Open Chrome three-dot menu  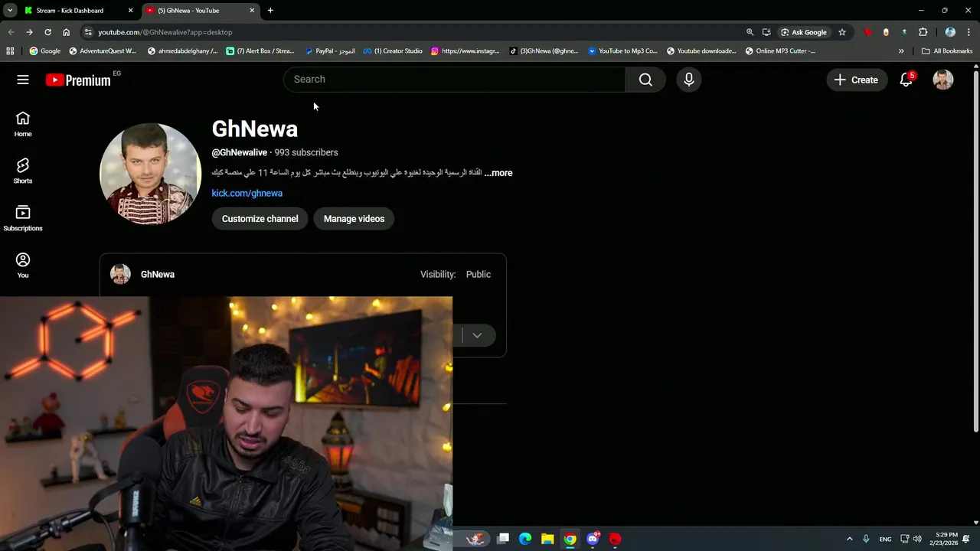pos(969,32)
